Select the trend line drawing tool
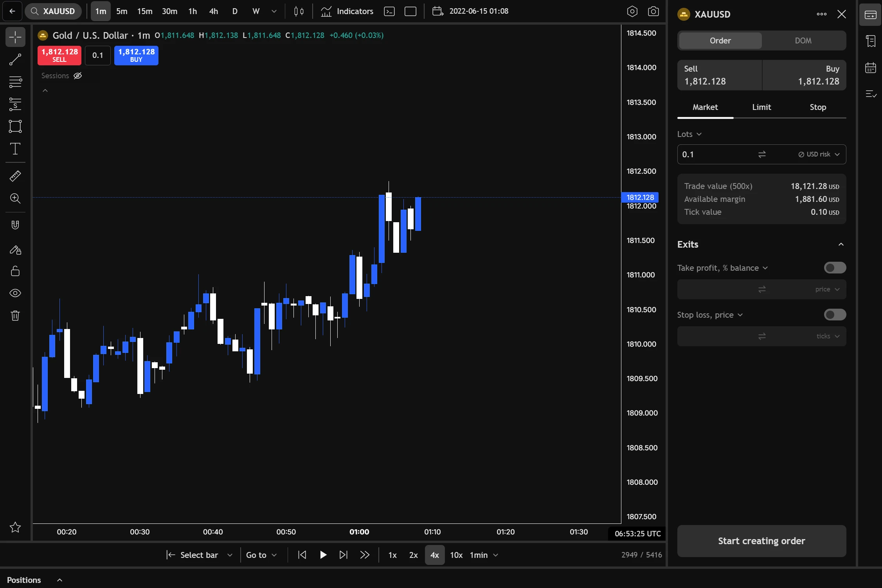Viewport: 882px width, 588px height. tap(15, 59)
